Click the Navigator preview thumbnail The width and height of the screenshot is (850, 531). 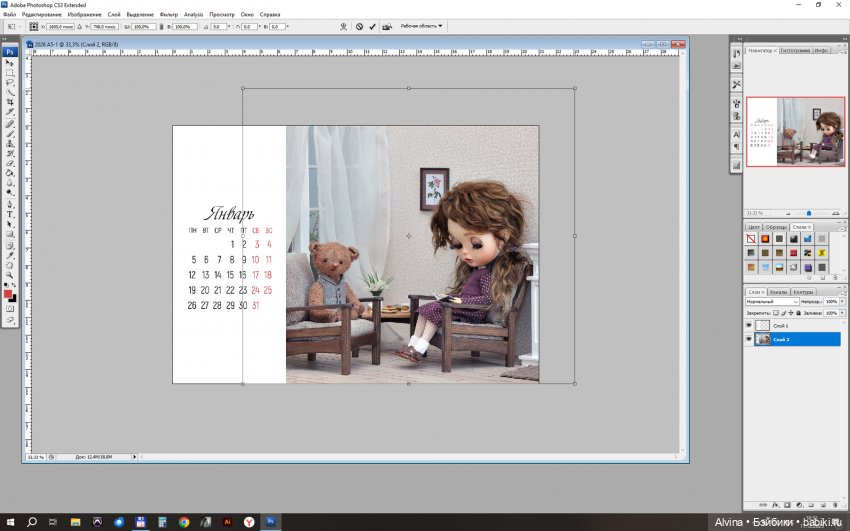point(795,131)
